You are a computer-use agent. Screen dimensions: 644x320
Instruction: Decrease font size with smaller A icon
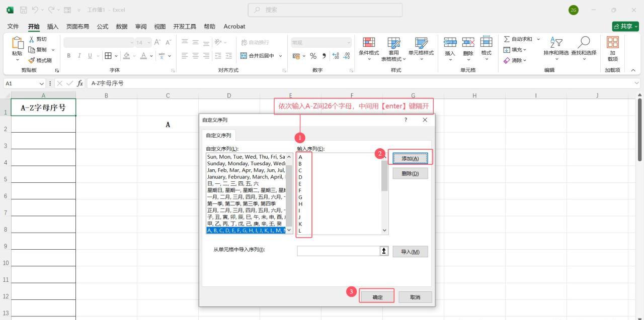[169, 43]
